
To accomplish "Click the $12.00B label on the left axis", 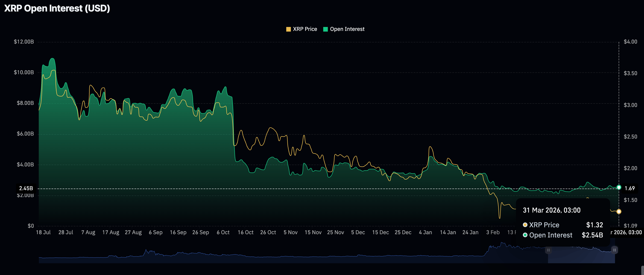I will [x=24, y=41].
